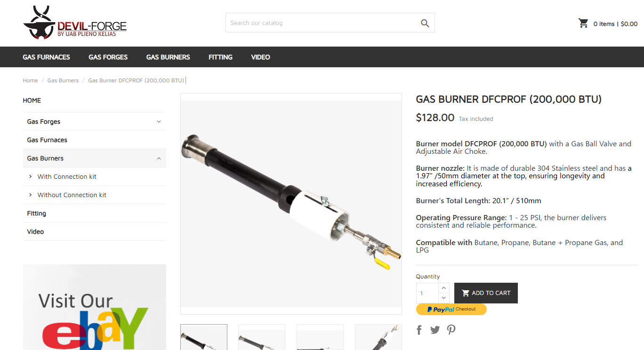Image resolution: width=644 pixels, height=350 pixels.
Task: Open FITTING menu item
Action: pyautogui.click(x=220, y=57)
